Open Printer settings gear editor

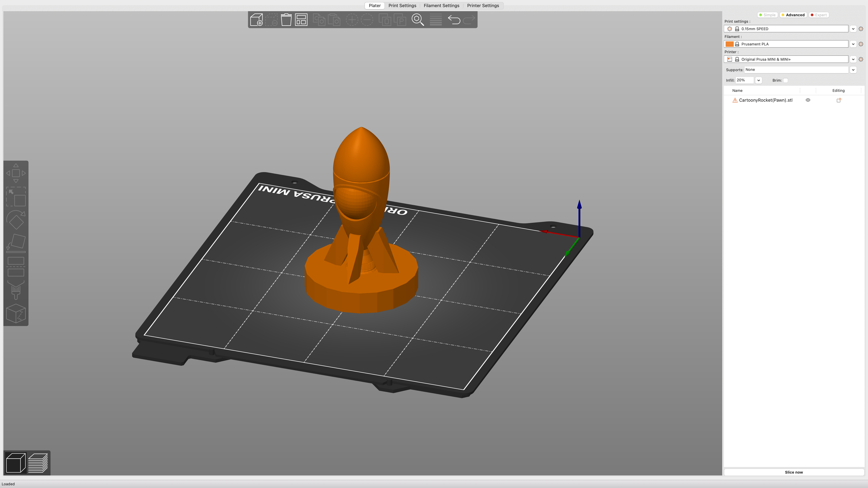861,59
